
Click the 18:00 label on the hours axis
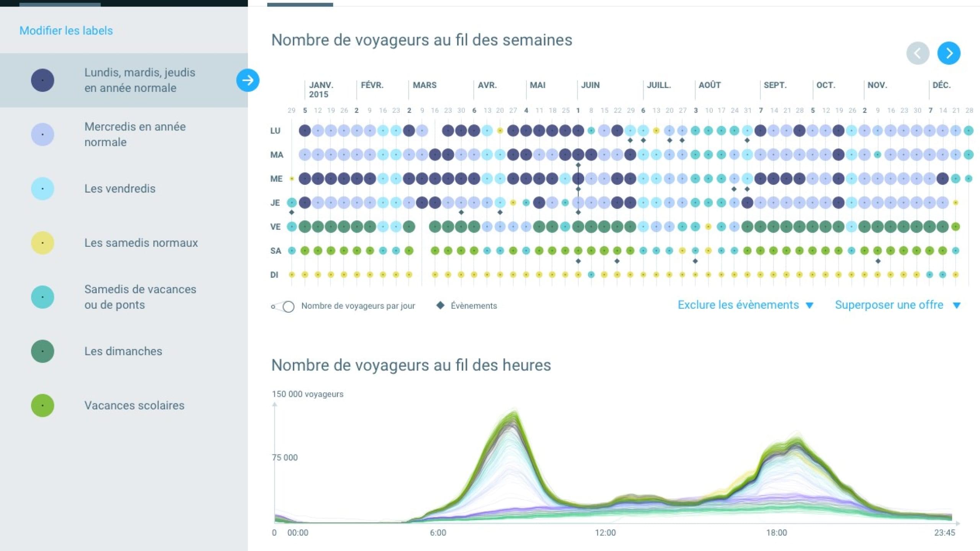[776, 533]
